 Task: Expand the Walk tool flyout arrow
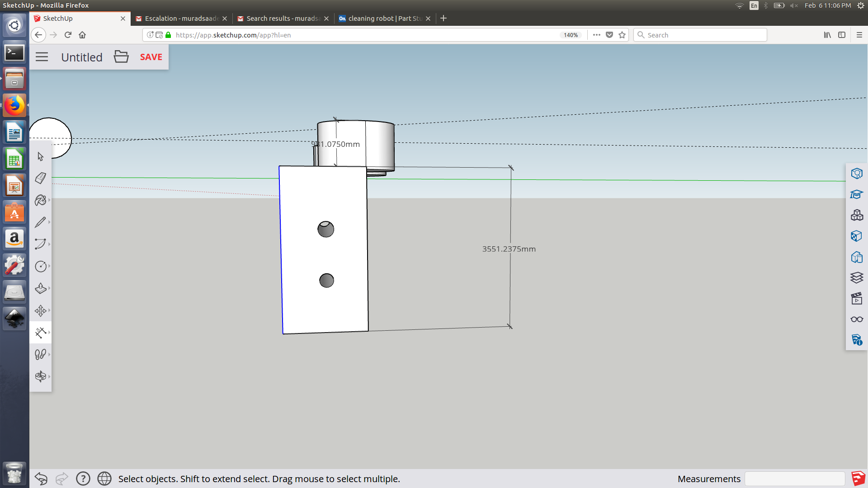tap(49, 354)
